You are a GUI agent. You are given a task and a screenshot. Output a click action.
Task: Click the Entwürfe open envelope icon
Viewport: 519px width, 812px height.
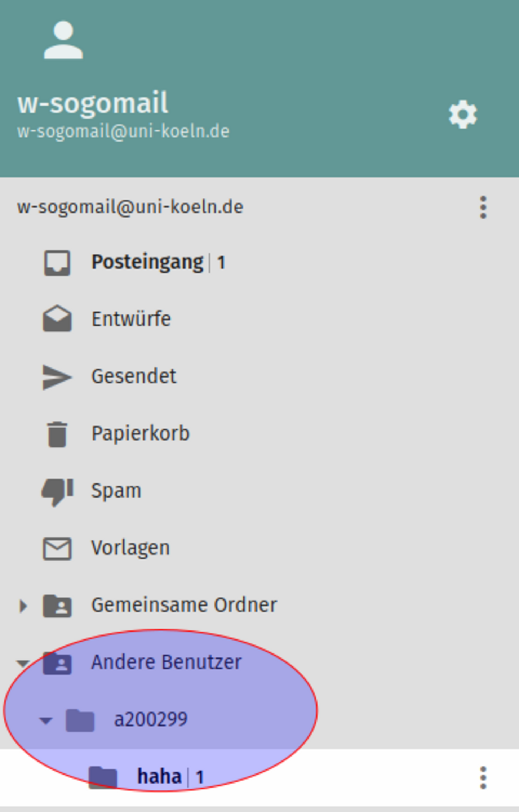(x=57, y=318)
